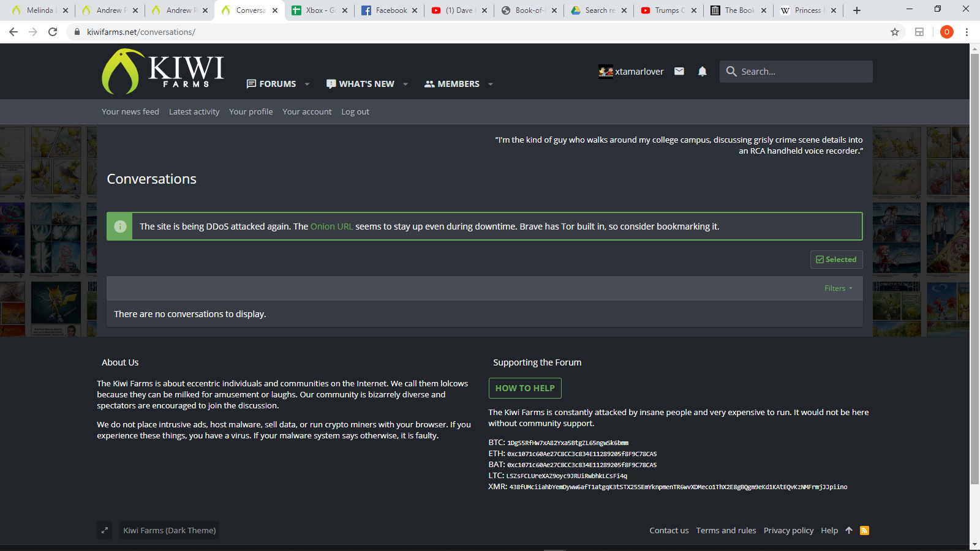980x551 pixels.
Task: Click the HOW TO HELP button
Action: tap(525, 388)
